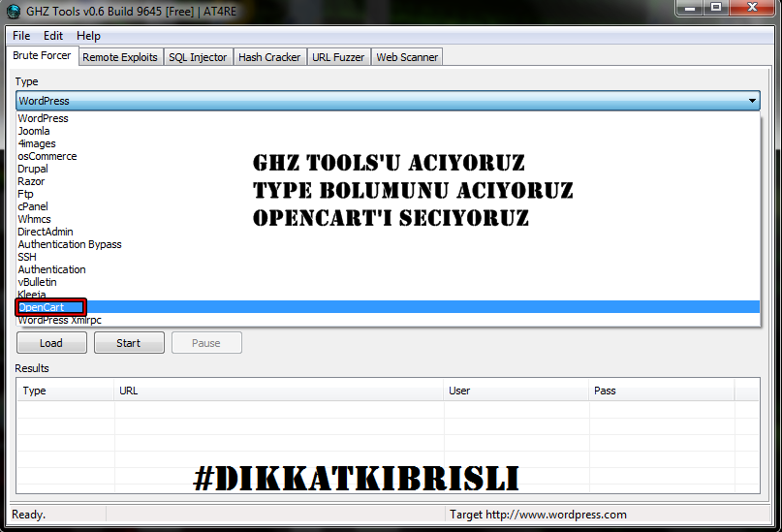Switch to the SQL Injector tab
782x532 pixels.
tap(198, 57)
